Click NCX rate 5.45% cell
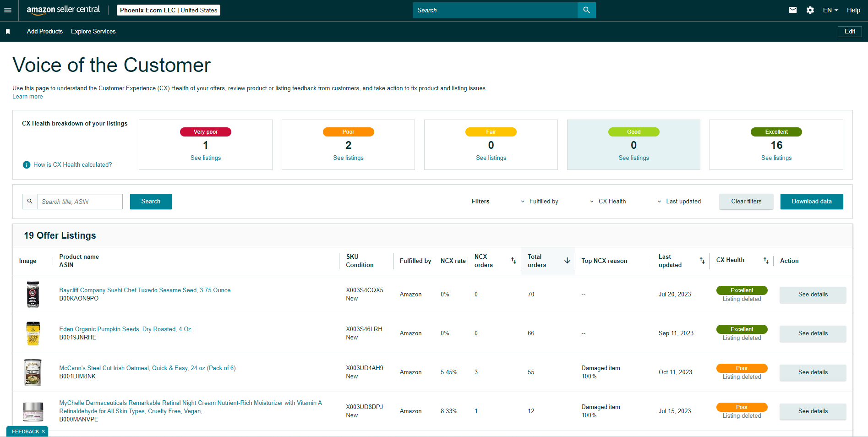This screenshot has height=437, width=868. (449, 372)
